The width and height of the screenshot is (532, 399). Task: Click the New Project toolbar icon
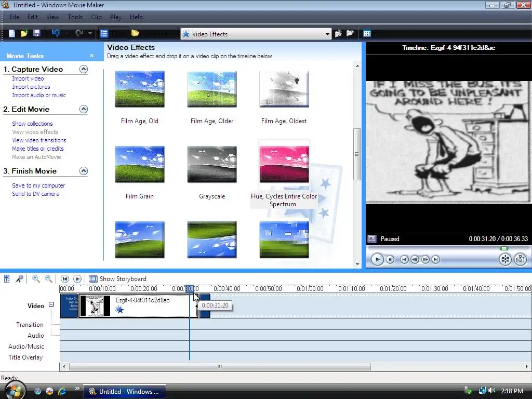click(12, 34)
